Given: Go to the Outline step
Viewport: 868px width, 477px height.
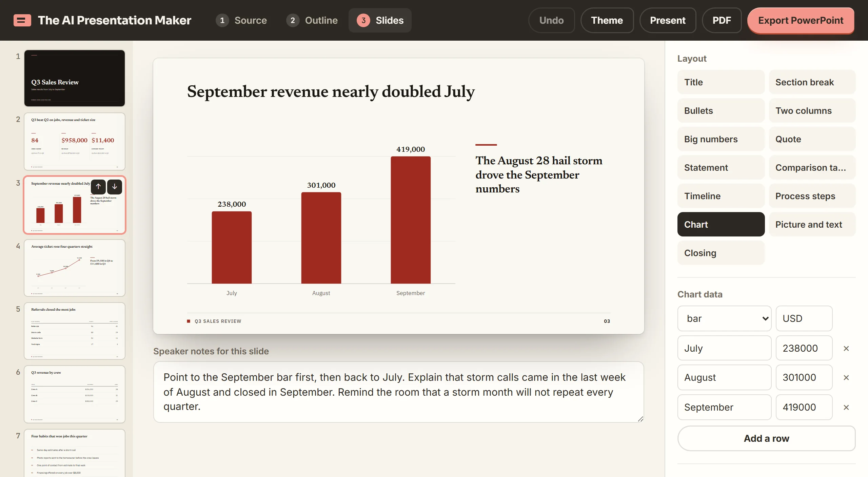Looking at the screenshot, I should click(x=312, y=20).
